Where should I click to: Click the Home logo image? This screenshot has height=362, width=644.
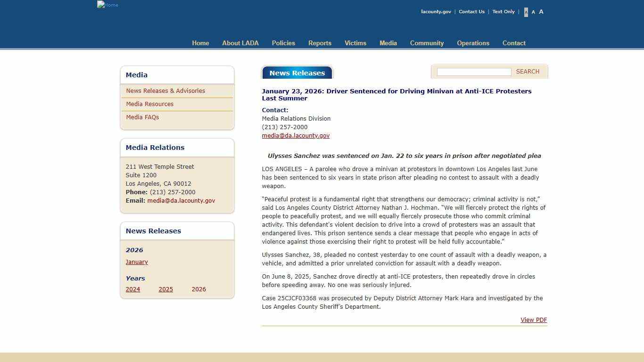click(107, 5)
